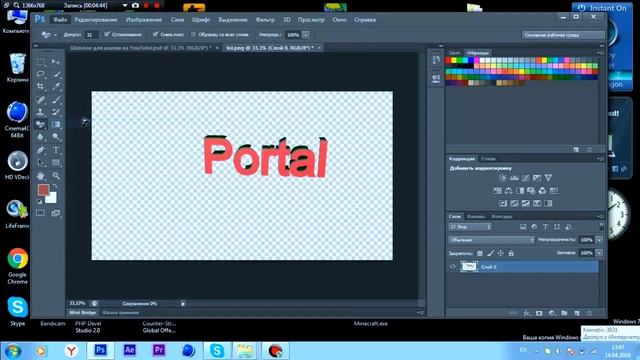
Task: Select the Magic Eraser tool in toolbox
Action: [40, 124]
